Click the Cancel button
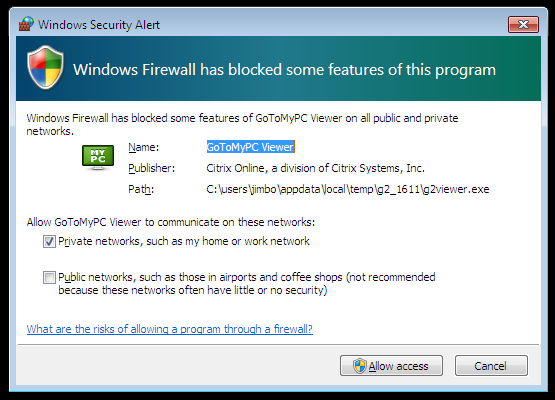 491,366
